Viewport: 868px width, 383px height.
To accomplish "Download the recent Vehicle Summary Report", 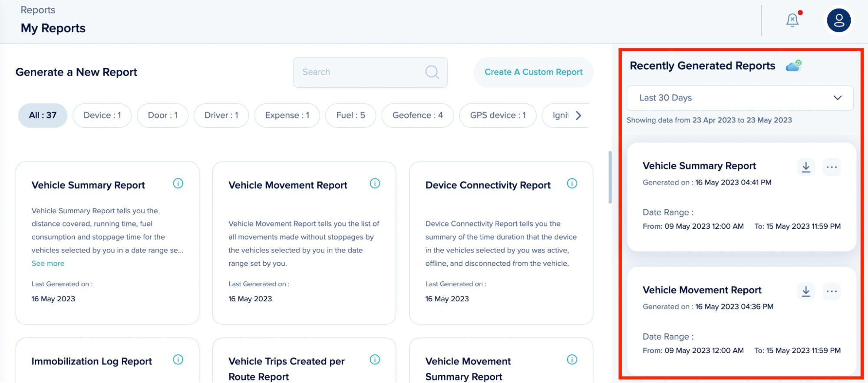I will click(805, 167).
